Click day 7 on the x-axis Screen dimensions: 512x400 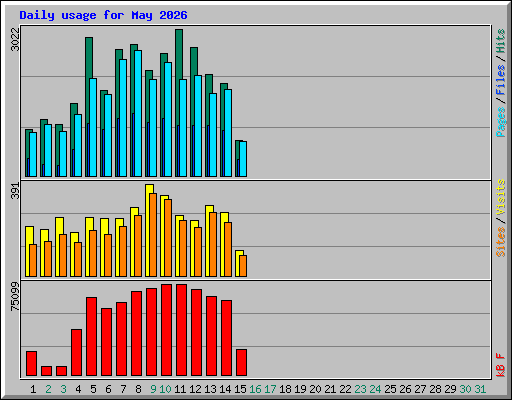point(123,389)
